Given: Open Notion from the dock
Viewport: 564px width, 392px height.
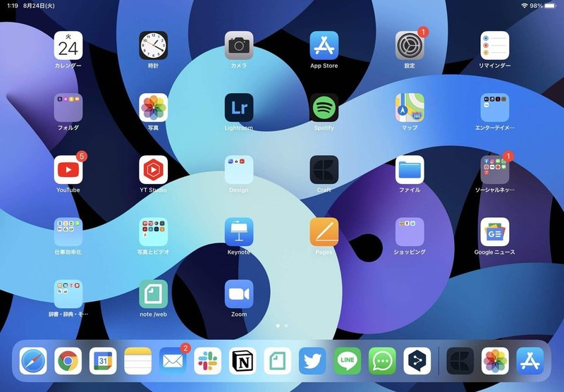Looking at the screenshot, I should pos(243,361).
